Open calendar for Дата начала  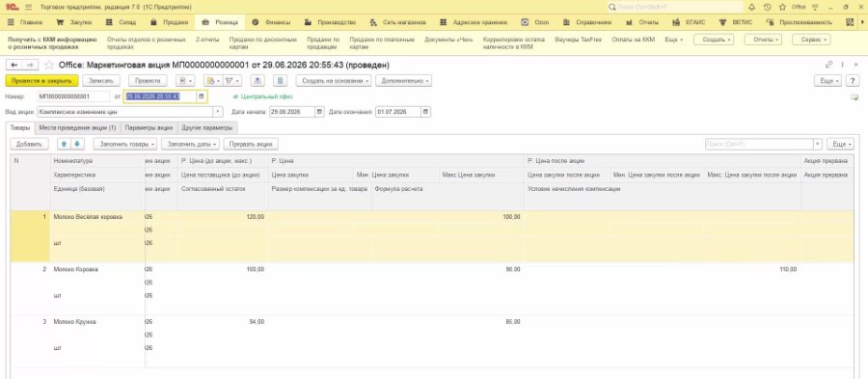pyautogui.click(x=319, y=112)
